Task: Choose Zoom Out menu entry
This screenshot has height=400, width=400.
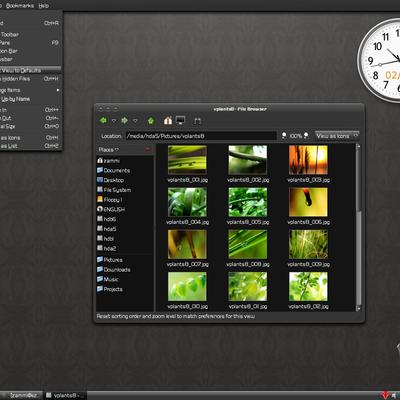Action: pyautogui.click(x=31, y=118)
